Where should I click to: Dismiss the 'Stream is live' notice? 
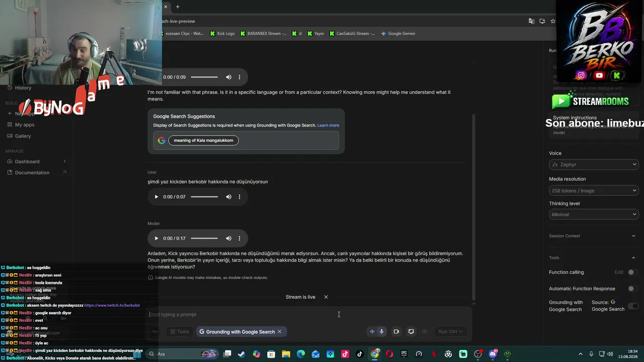click(326, 297)
